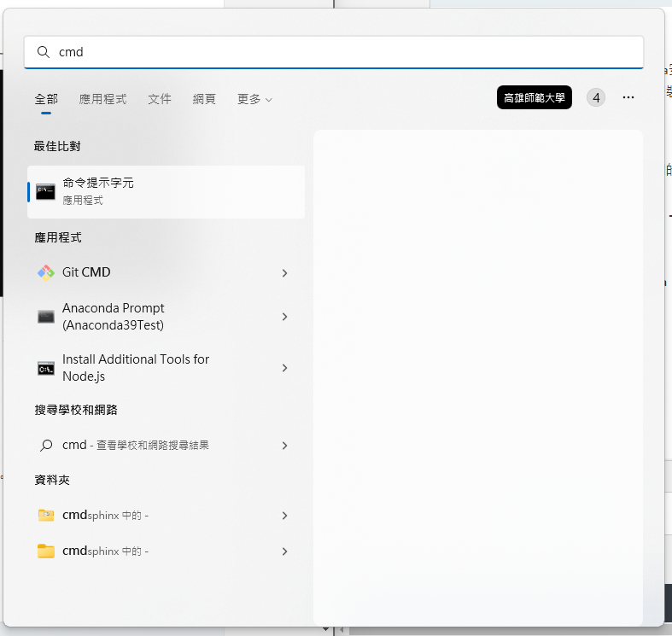Image resolution: width=672 pixels, height=636 pixels.
Task: Expand the first cmd folder result chevron
Action: click(x=284, y=516)
